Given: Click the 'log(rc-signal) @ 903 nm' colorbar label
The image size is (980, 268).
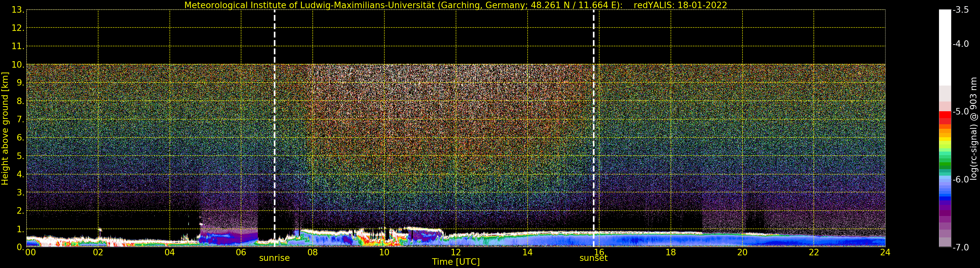Looking at the screenshot, I should [x=973, y=128].
